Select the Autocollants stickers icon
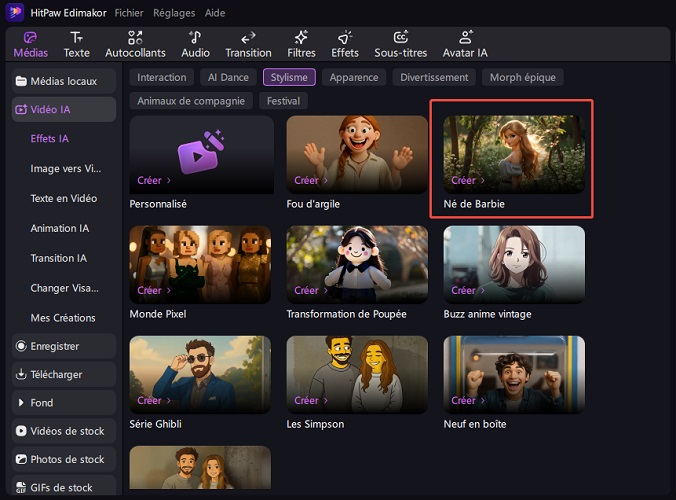 point(136,44)
